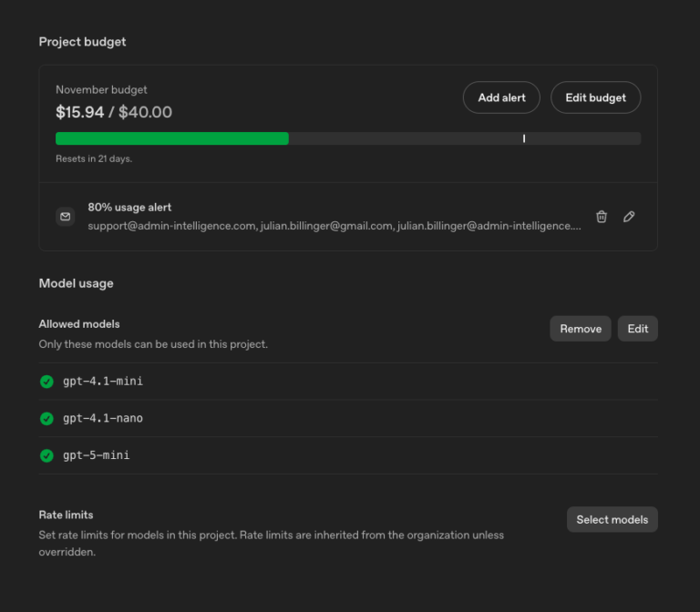This screenshot has height=612, width=700.
Task: Click the green filled portion of budget bar
Action: tap(171, 138)
